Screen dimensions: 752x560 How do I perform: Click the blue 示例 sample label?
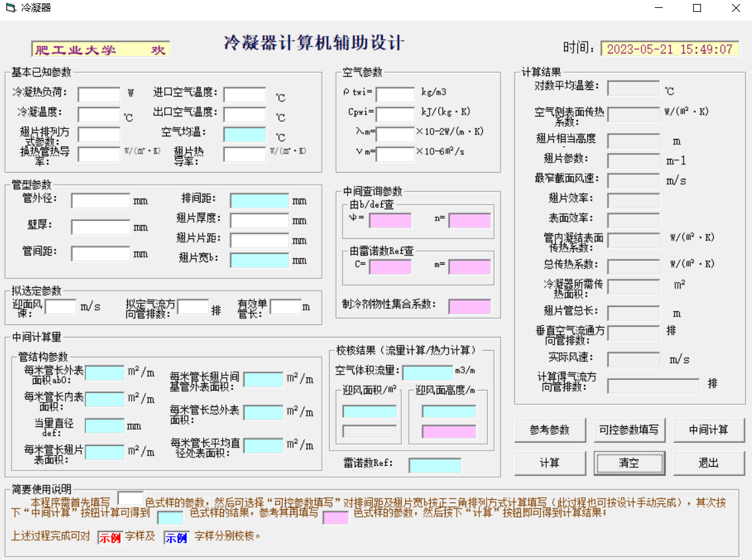click(176, 537)
